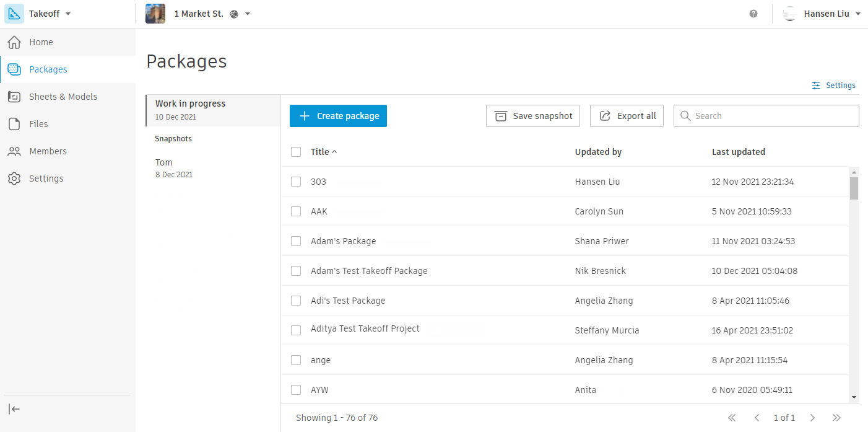Go to next page arrow
Viewport: 868px width, 432px height.
pos(813,418)
